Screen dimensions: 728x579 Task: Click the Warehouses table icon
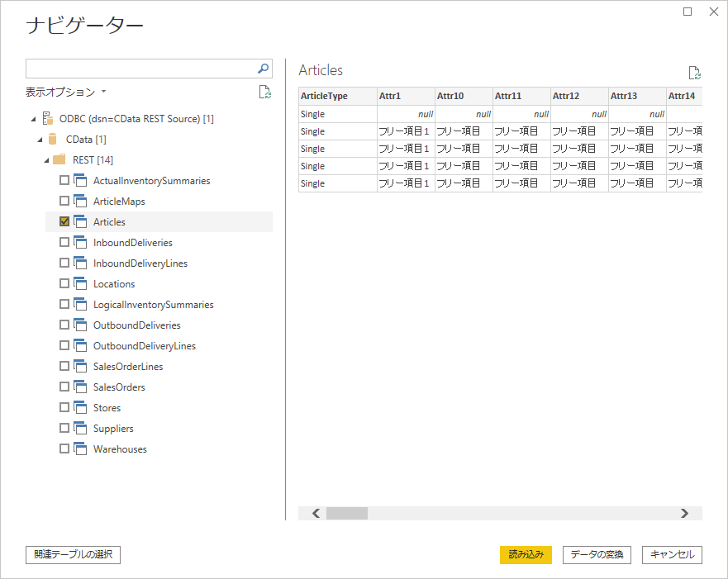pyautogui.click(x=80, y=448)
